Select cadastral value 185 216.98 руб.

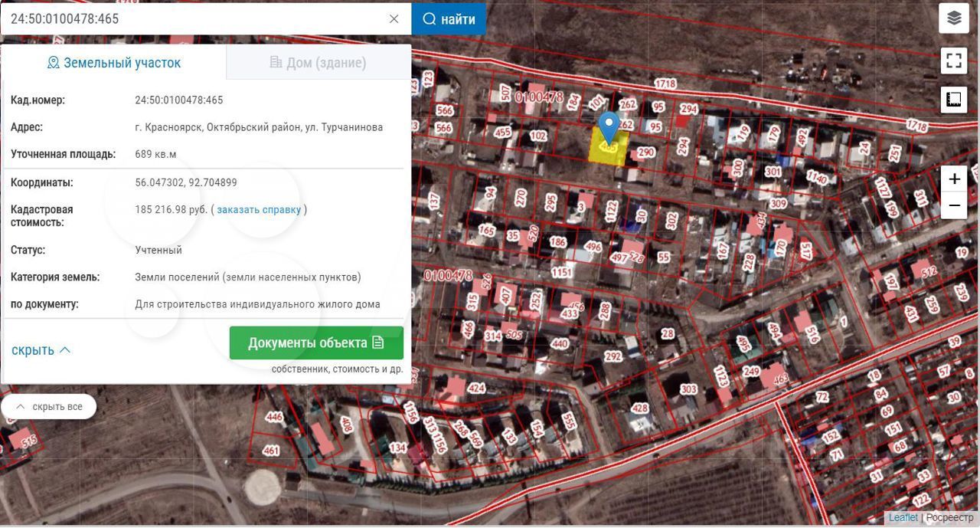click(x=171, y=209)
